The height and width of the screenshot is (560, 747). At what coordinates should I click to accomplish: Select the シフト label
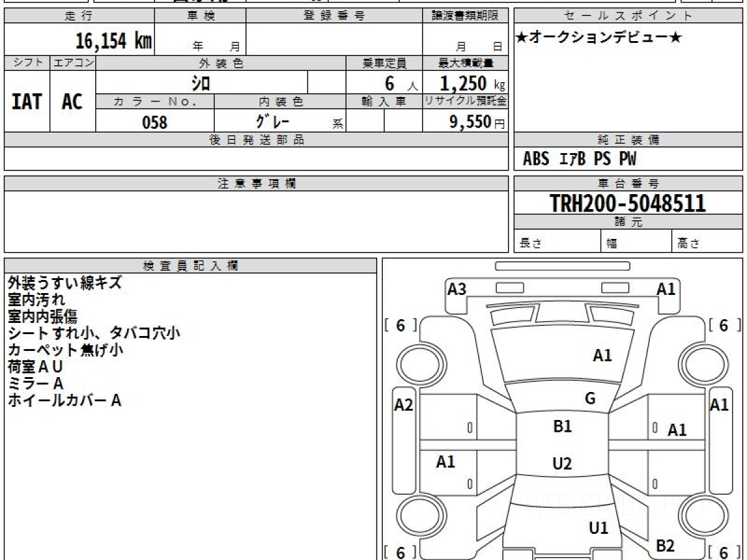pos(27,63)
